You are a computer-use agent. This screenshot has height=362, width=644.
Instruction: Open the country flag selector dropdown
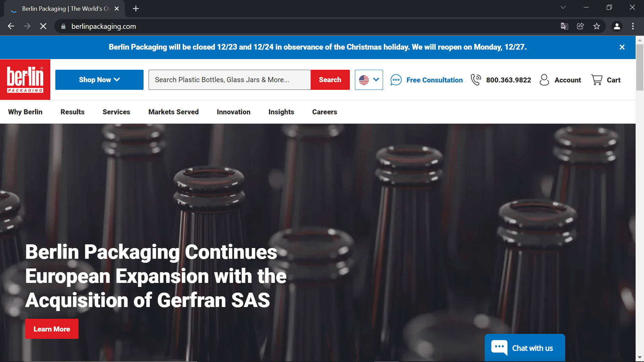(369, 80)
